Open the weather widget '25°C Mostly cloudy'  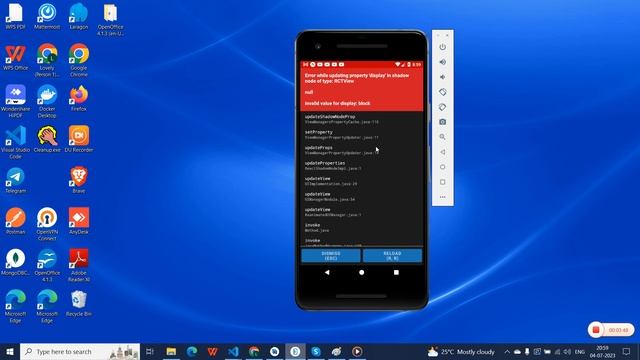coord(461,351)
